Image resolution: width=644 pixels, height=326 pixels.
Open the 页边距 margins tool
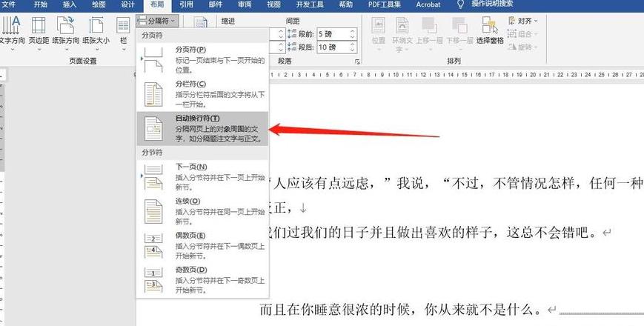[x=39, y=32]
